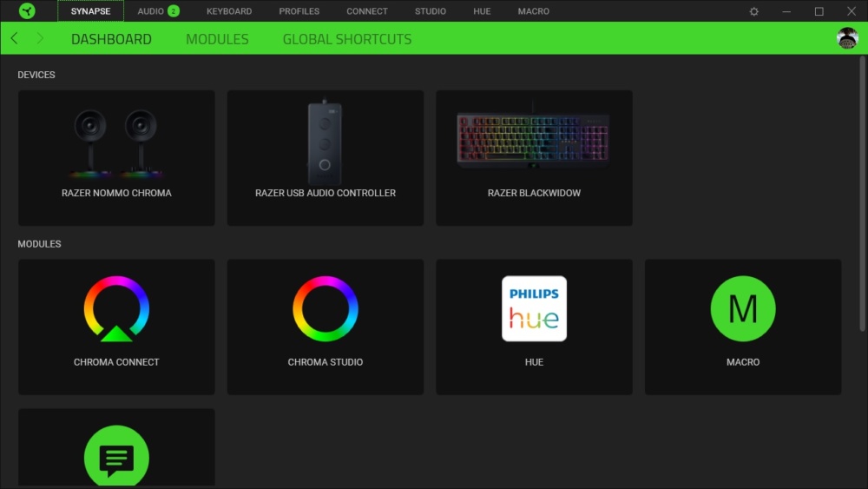
Task: Click the Audio tab notification badge
Action: [174, 11]
